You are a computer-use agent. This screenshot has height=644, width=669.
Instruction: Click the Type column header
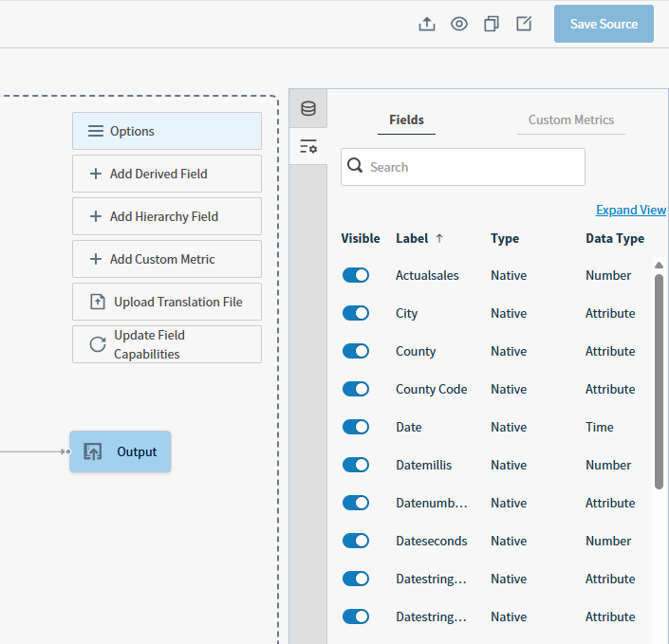505,238
